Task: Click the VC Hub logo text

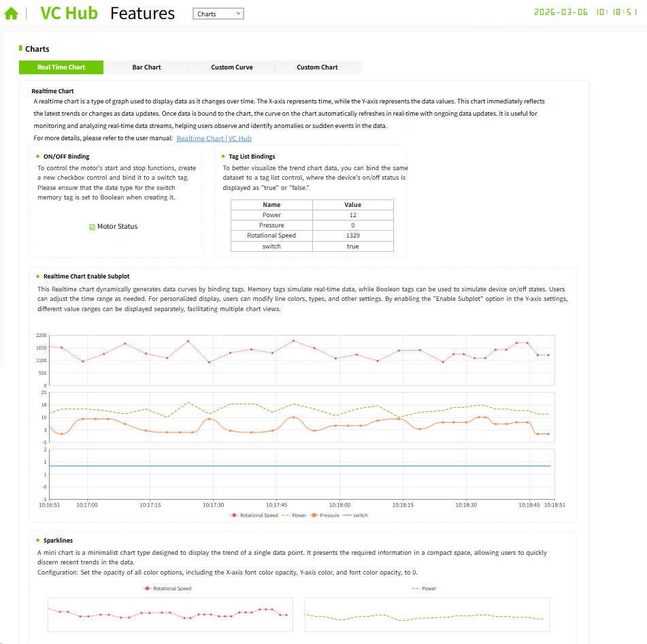Action: pos(69,14)
